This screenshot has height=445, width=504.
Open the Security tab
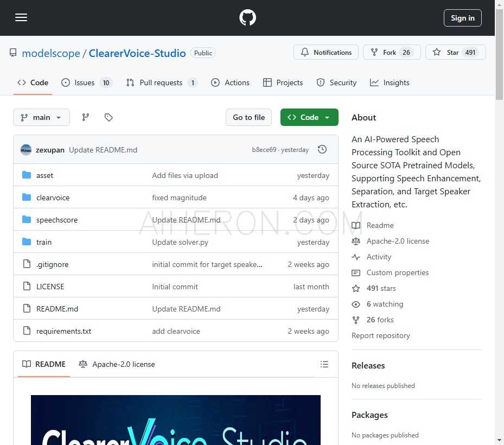[336, 82]
